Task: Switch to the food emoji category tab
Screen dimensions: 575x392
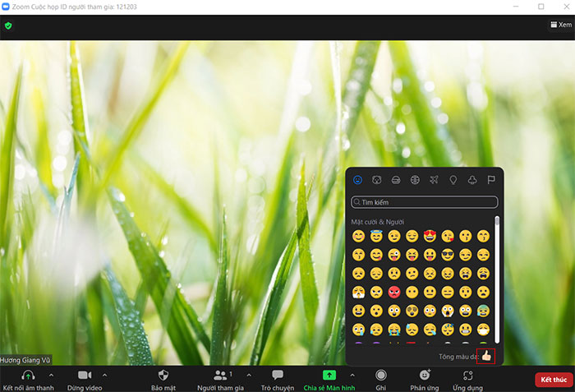Action: (x=395, y=180)
